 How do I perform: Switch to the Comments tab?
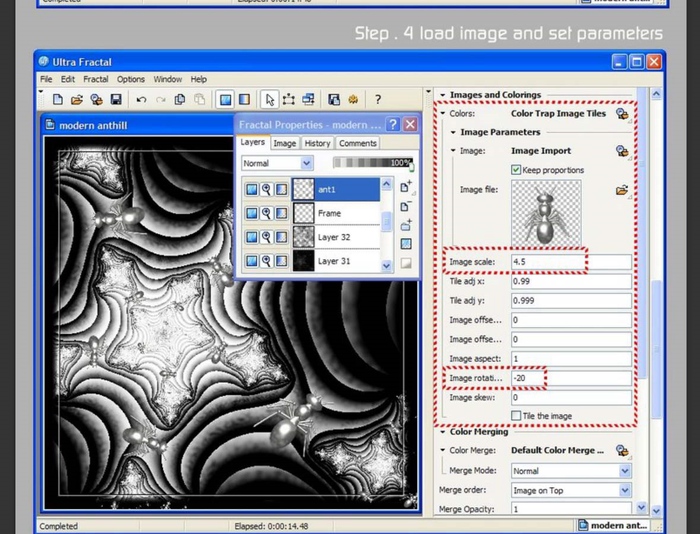click(358, 143)
